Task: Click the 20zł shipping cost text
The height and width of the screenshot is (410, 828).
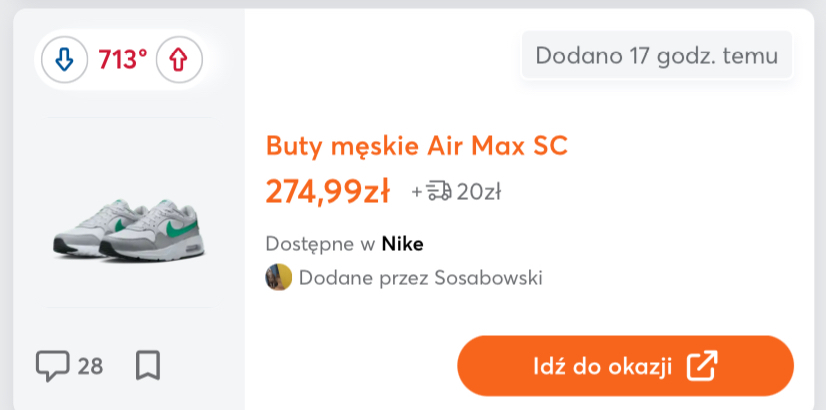Action: click(478, 191)
